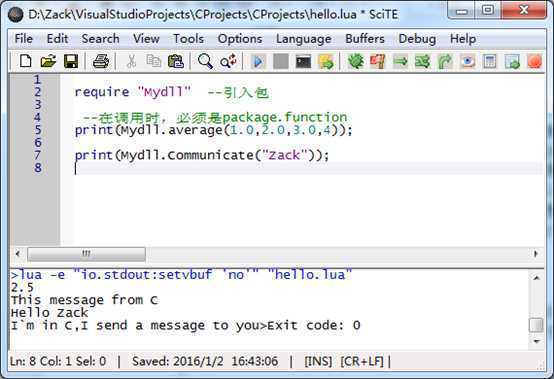
Task: Open the Language menu
Action: click(x=303, y=39)
